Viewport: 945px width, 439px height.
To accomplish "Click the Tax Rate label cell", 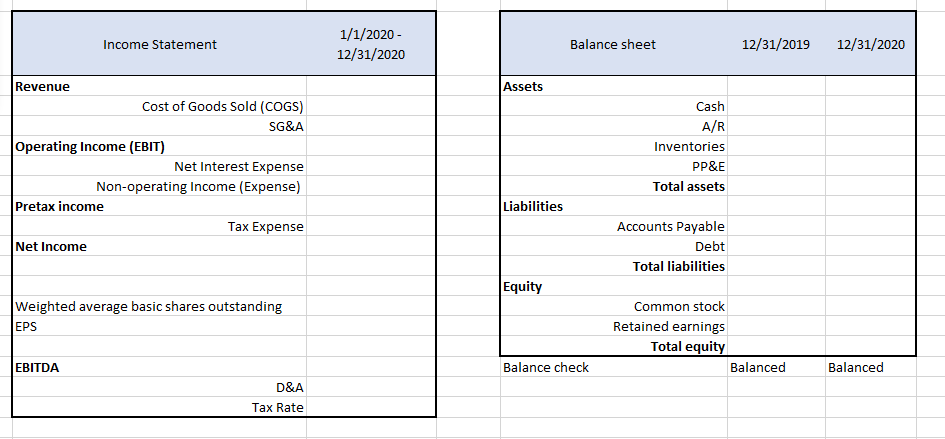I will pos(160,407).
